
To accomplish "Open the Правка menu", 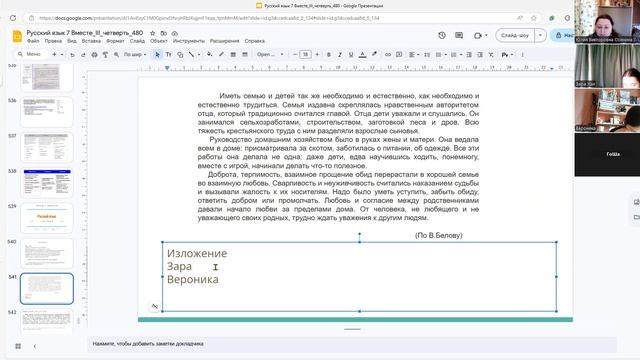I will (x=53, y=41).
